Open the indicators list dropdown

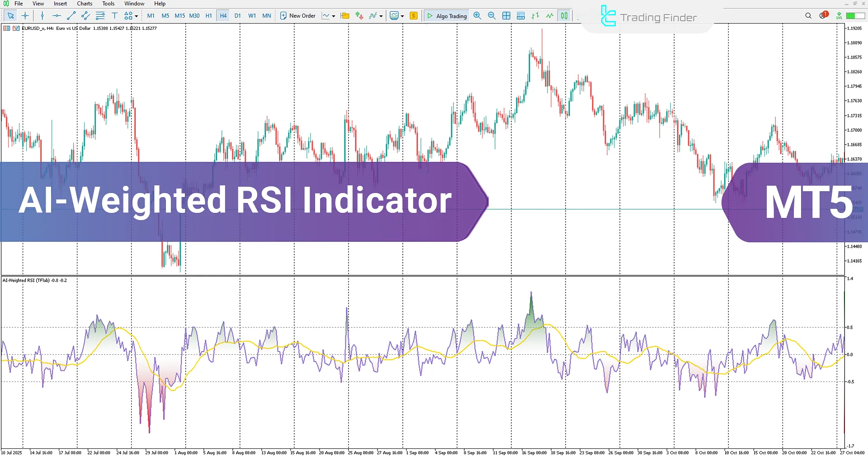[381, 15]
